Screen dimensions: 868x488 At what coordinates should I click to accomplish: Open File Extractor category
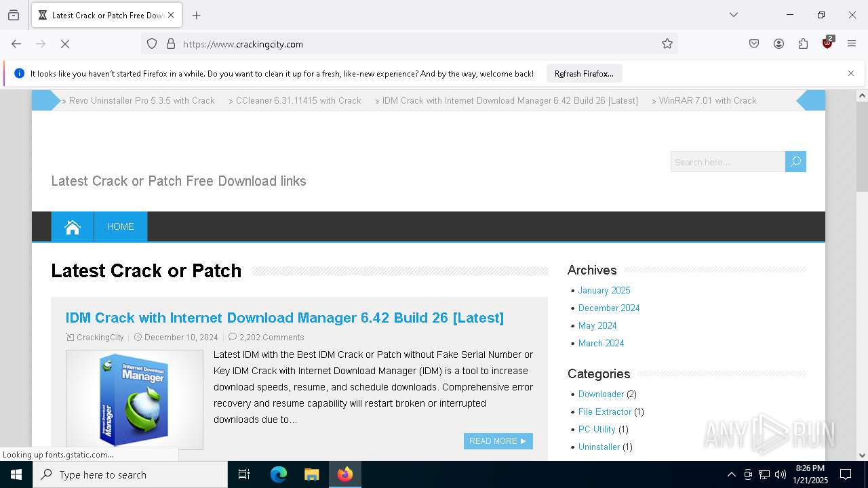click(605, 411)
